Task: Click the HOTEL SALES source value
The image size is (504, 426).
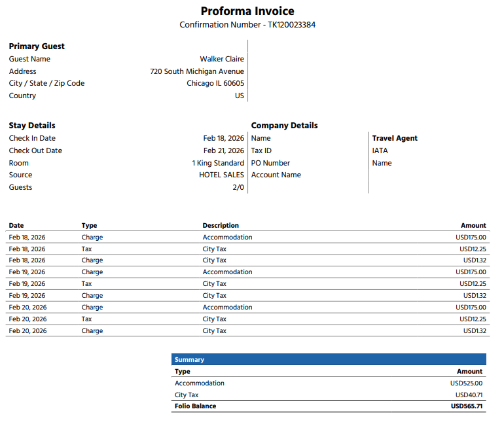Action: pos(221,175)
